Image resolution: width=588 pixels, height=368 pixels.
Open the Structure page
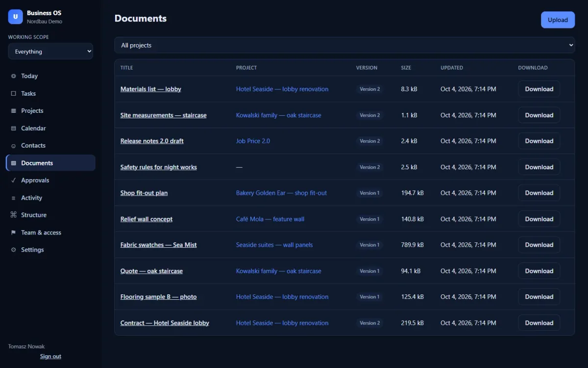pyautogui.click(x=50, y=215)
